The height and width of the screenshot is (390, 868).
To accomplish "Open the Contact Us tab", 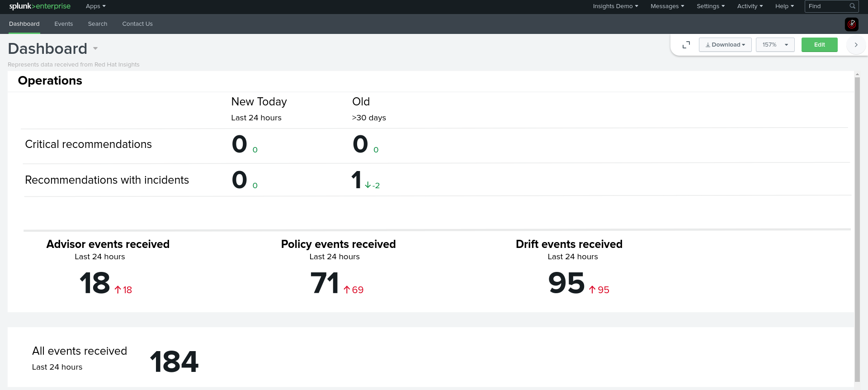I will 137,24.
